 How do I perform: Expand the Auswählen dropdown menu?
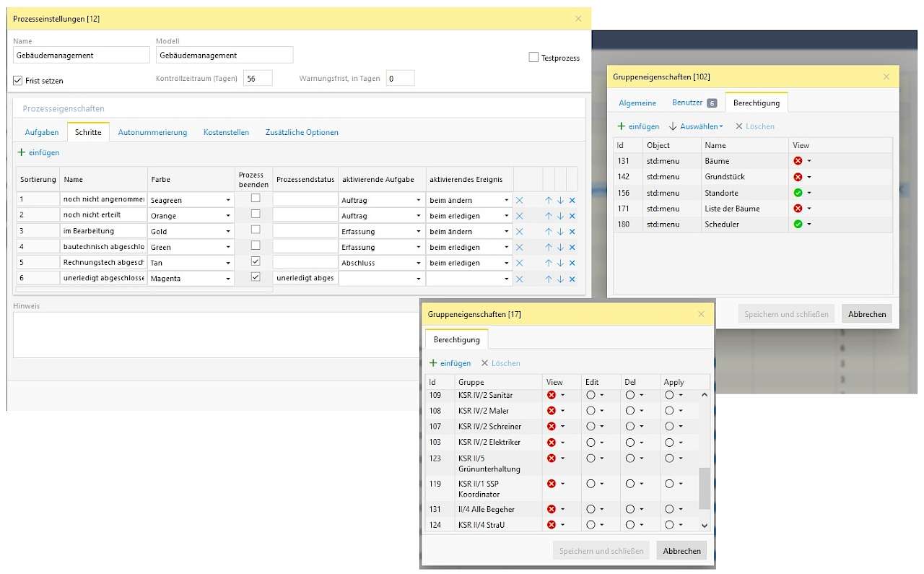[696, 126]
